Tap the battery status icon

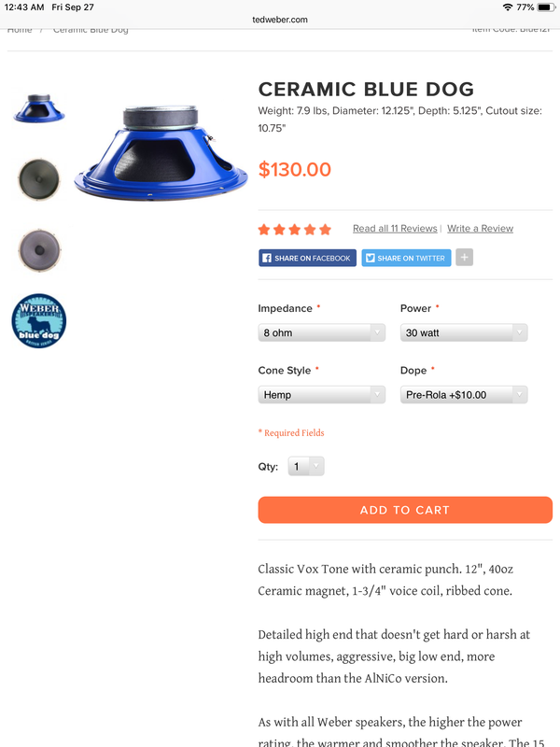pyautogui.click(x=546, y=7)
